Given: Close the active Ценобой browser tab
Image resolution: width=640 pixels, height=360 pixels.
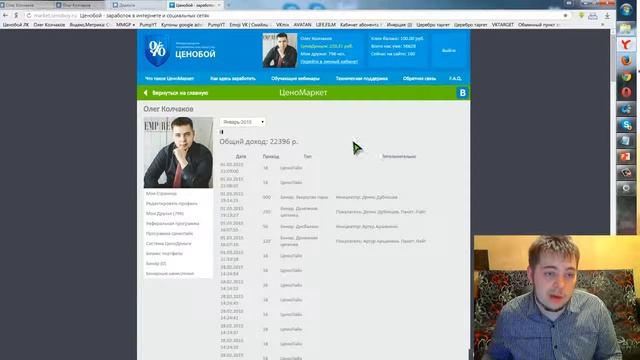Looking at the screenshot, I should pyautogui.click(x=219, y=5).
